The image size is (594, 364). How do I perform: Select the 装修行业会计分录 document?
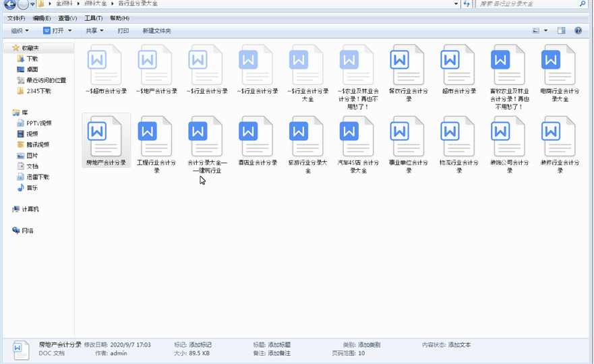pyautogui.click(x=560, y=145)
